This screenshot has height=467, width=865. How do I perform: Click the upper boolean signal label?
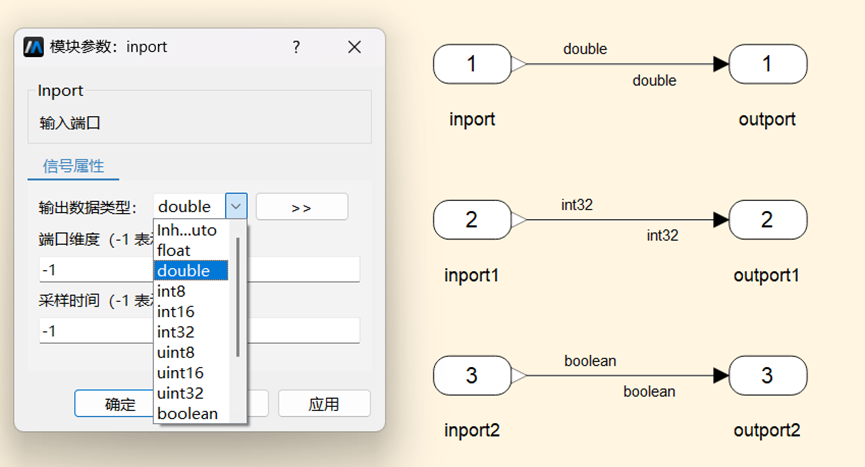coord(590,361)
